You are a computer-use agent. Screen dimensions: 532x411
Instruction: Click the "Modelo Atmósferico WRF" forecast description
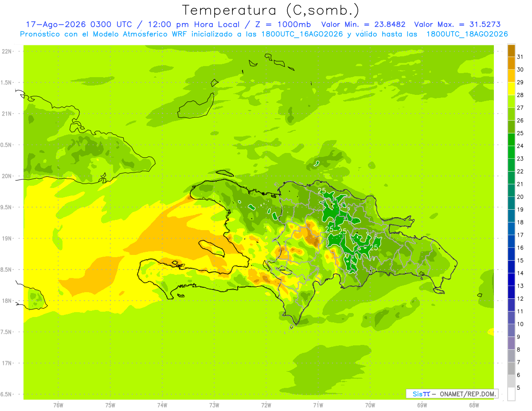pyautogui.click(x=139, y=34)
